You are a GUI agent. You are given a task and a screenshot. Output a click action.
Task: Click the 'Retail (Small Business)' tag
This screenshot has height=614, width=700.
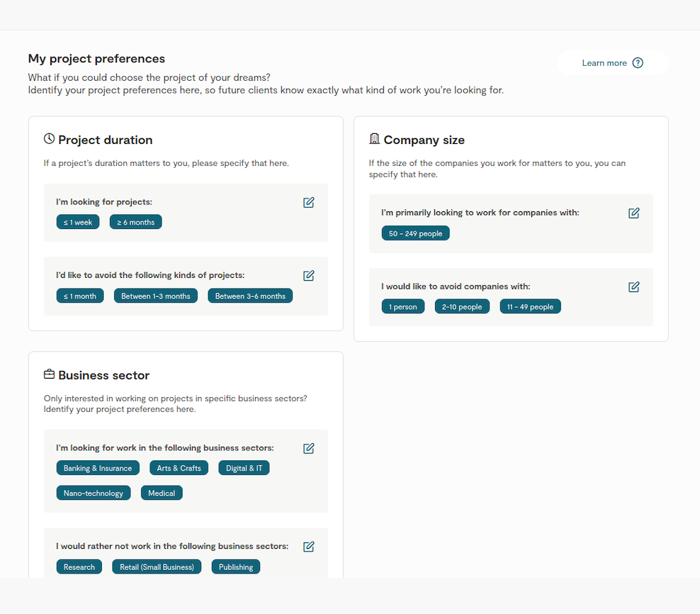tap(157, 566)
